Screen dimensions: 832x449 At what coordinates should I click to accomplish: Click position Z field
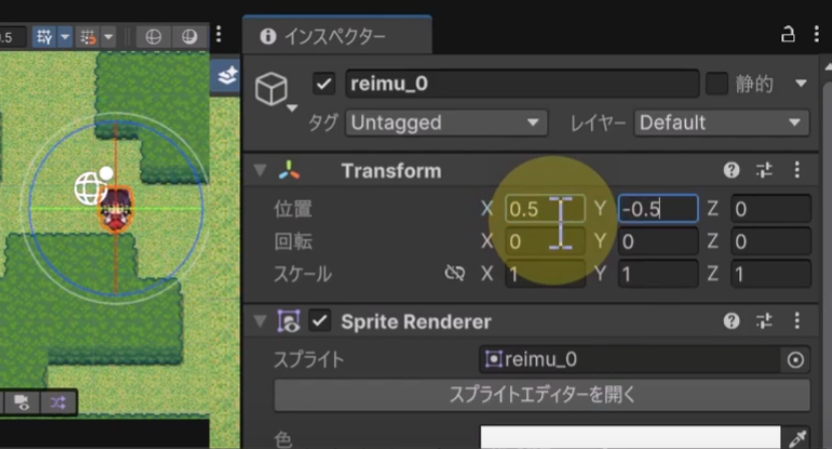pos(771,209)
